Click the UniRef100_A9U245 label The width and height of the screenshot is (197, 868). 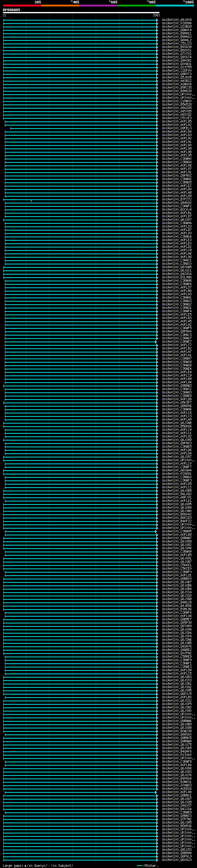tap(176, 108)
